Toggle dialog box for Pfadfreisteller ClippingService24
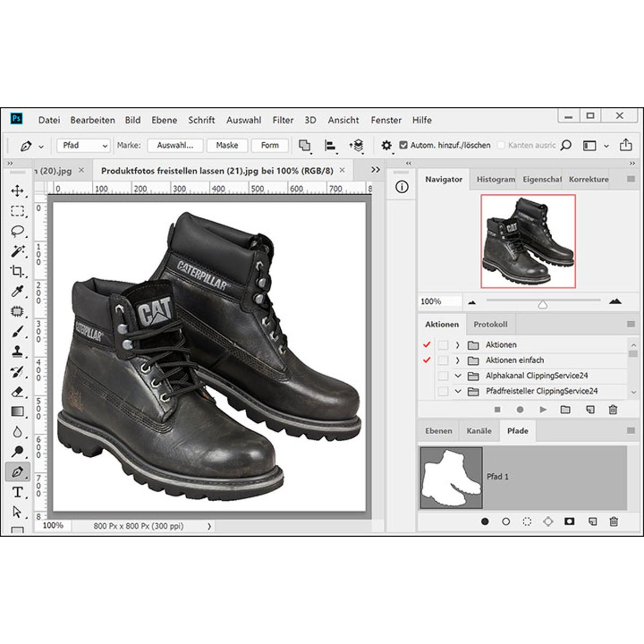The height and width of the screenshot is (644, 644). coord(443,391)
